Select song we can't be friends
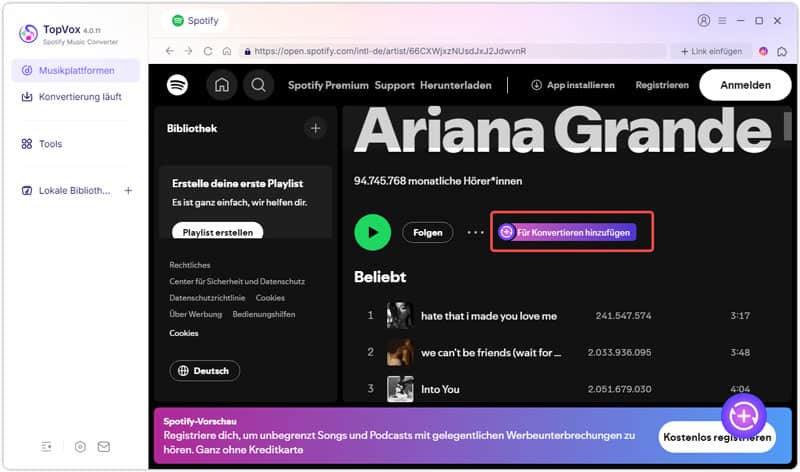The image size is (800, 472). point(490,353)
